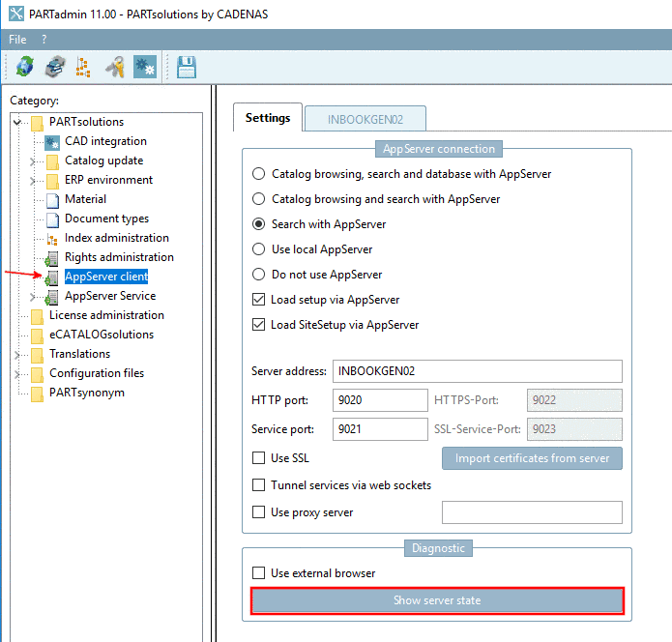Click the Catalog update folder icon
This screenshot has width=672, height=642.
[x=52, y=161]
